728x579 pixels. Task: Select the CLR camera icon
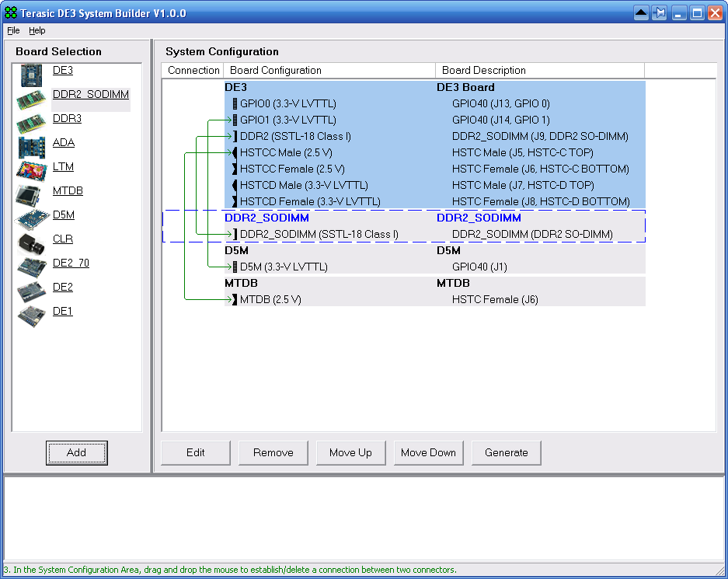(32, 244)
